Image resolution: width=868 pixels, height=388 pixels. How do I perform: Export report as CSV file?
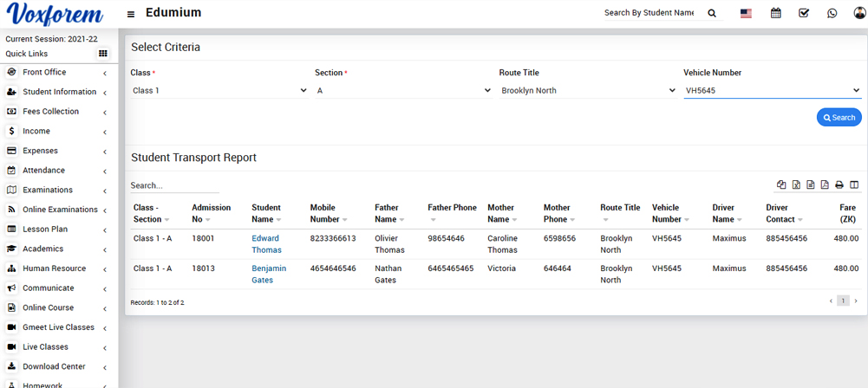(810, 184)
